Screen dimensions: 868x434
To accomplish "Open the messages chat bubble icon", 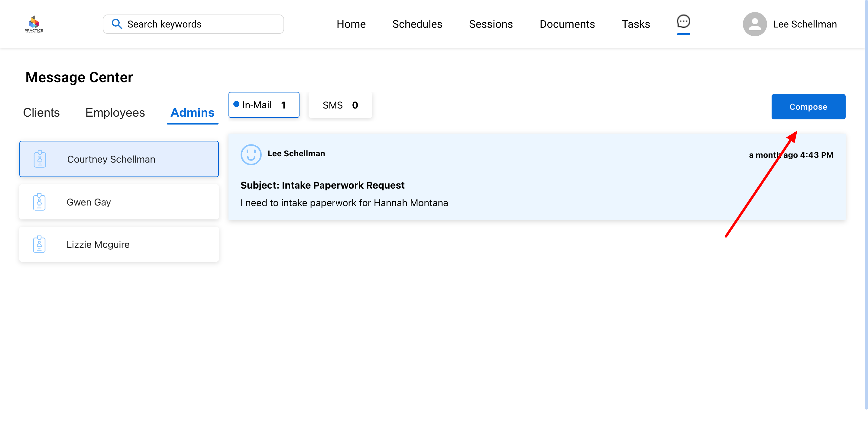I will point(683,21).
